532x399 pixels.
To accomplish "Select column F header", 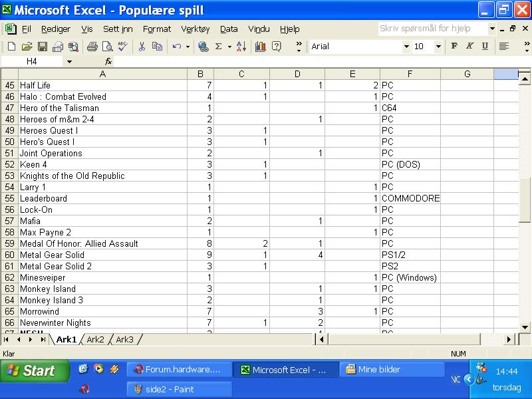I will 410,74.
